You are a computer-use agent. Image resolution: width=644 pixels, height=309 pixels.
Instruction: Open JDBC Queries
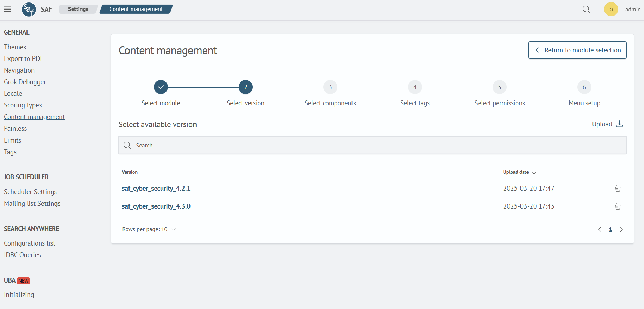coord(22,255)
